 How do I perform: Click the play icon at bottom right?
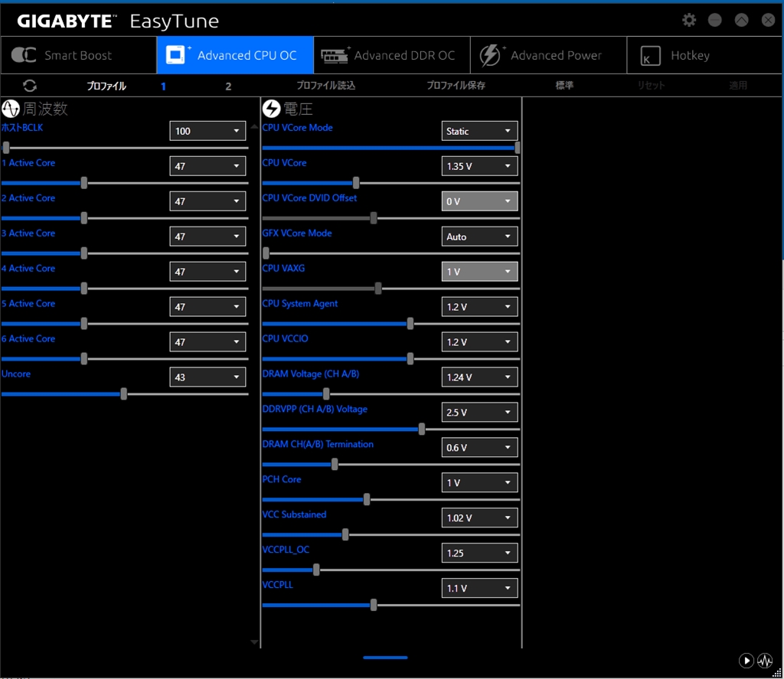(746, 661)
